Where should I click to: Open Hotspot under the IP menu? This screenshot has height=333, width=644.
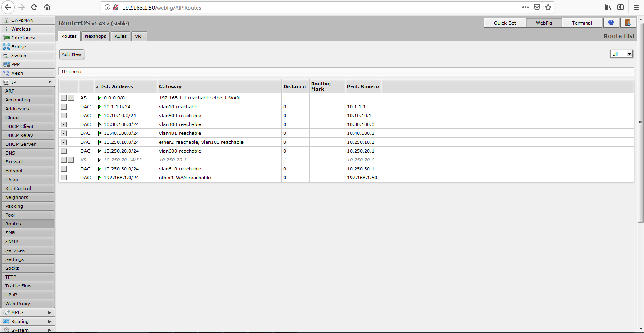27,171
